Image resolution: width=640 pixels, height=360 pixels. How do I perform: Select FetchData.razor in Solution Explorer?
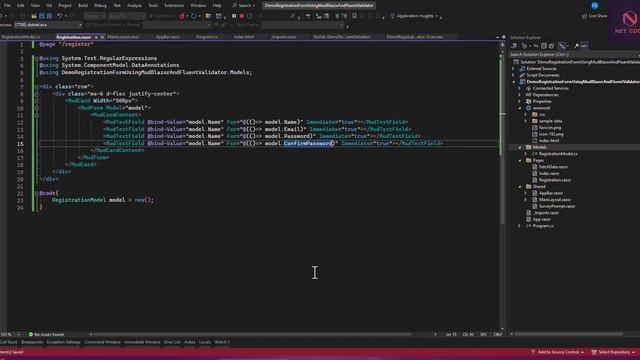click(553, 167)
